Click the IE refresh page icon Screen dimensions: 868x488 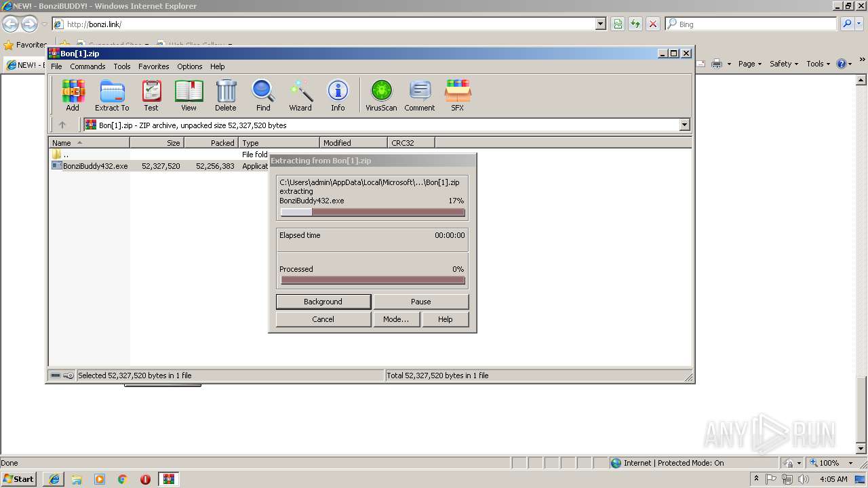pos(635,24)
